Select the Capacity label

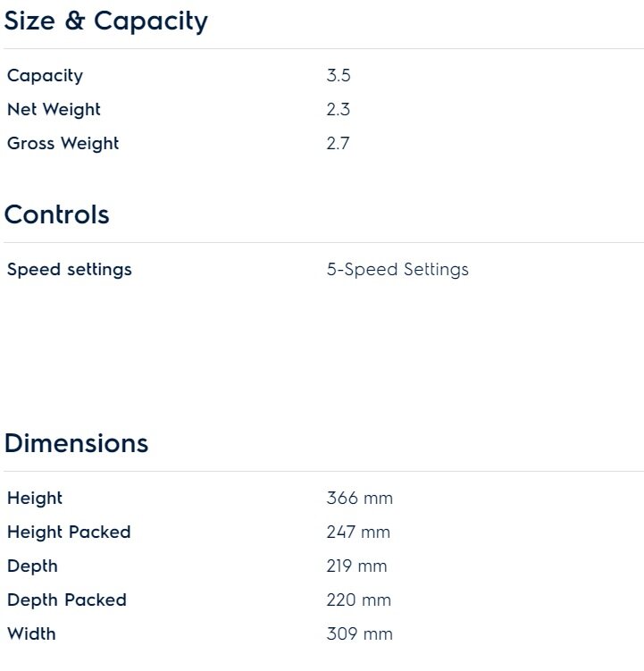click(45, 76)
